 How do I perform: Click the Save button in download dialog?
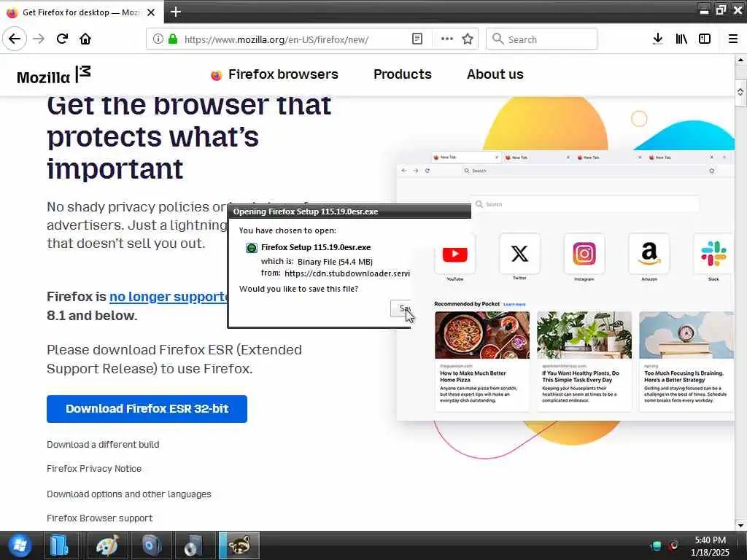click(400, 308)
